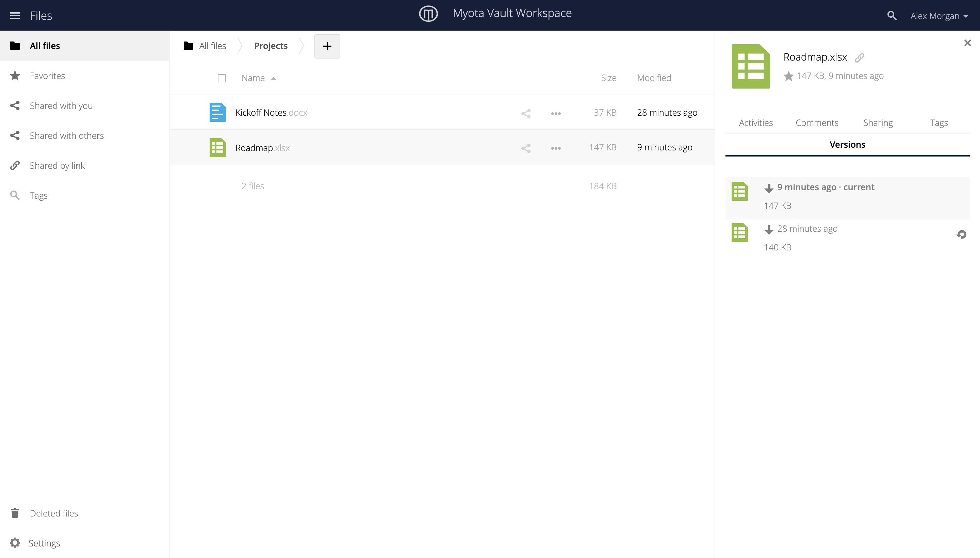980x558 pixels.
Task: Share the Roadmap.xlsx file via share icon
Action: tap(526, 148)
